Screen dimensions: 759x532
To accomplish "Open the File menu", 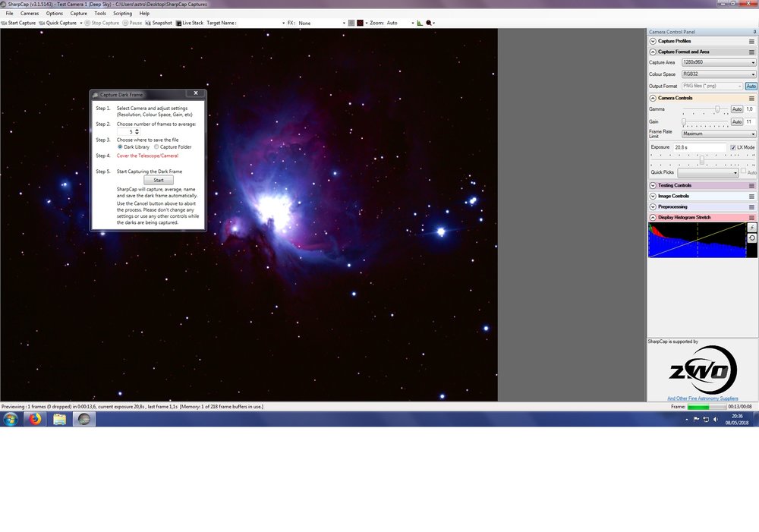I will [x=9, y=13].
